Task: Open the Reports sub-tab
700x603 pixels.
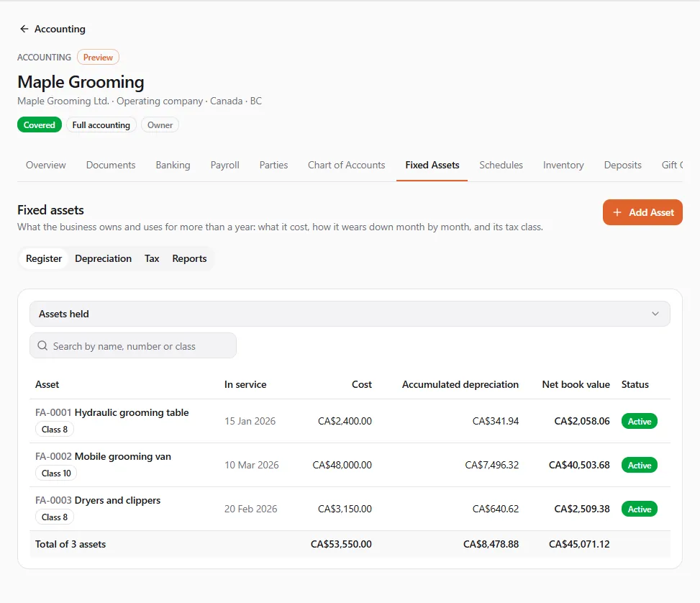Action: tap(189, 258)
